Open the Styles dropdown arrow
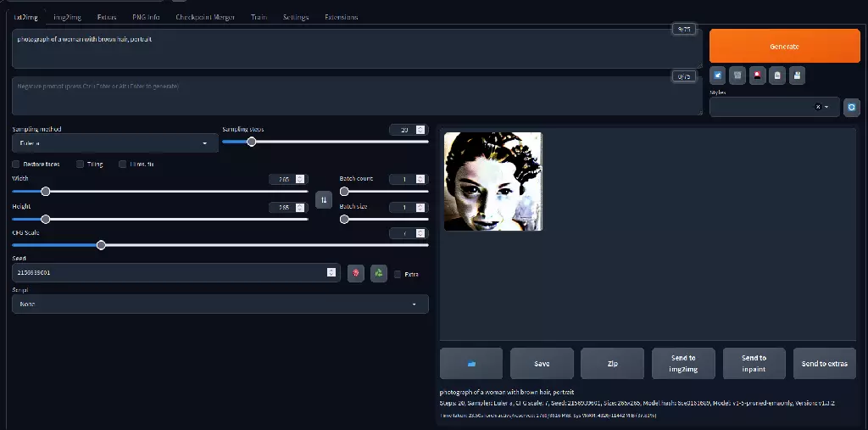Screen dimensions: 868x430 pyautogui.click(x=826, y=108)
